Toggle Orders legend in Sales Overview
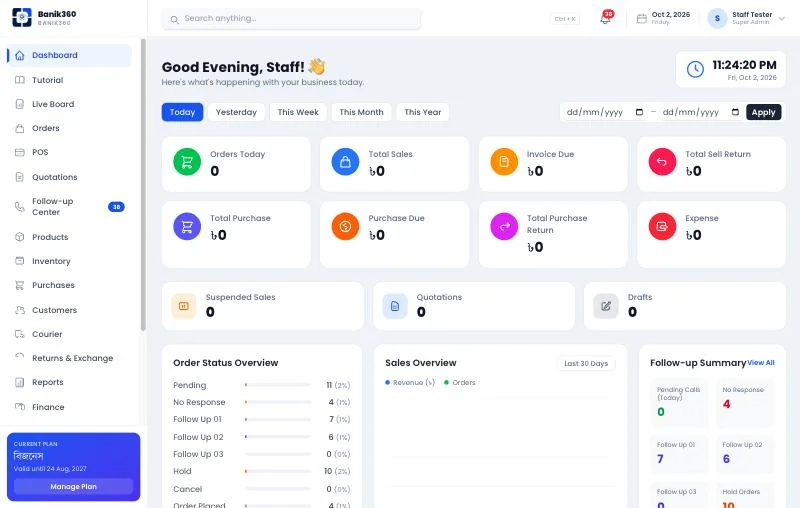 (460, 383)
